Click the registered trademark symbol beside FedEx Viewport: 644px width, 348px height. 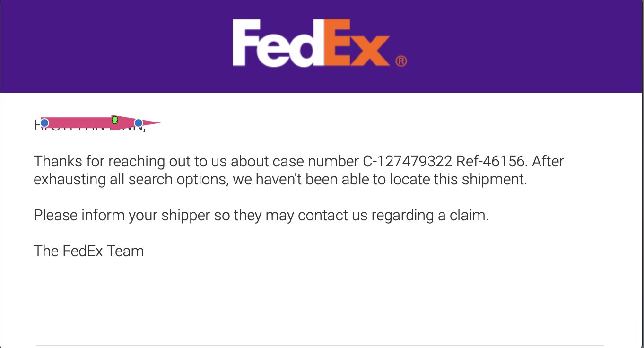tap(400, 61)
